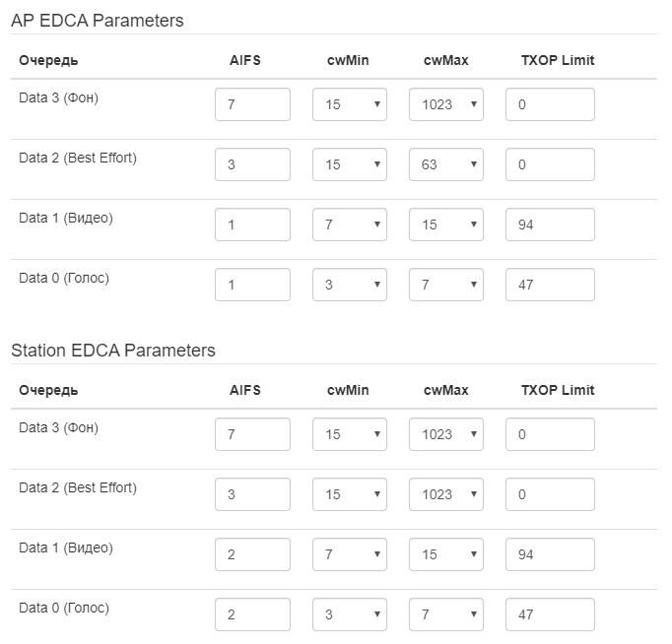Open AP Data 3 (Фон) cwMin dropdown
This screenshot has width=672, height=644.
click(x=349, y=104)
